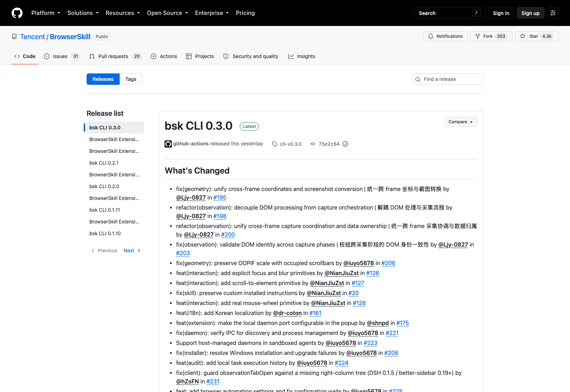
Task: Open the Actions tab
Action: [x=164, y=56]
